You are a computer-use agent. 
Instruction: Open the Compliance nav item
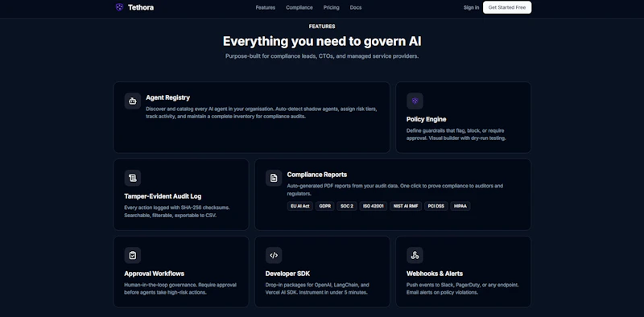tap(299, 7)
